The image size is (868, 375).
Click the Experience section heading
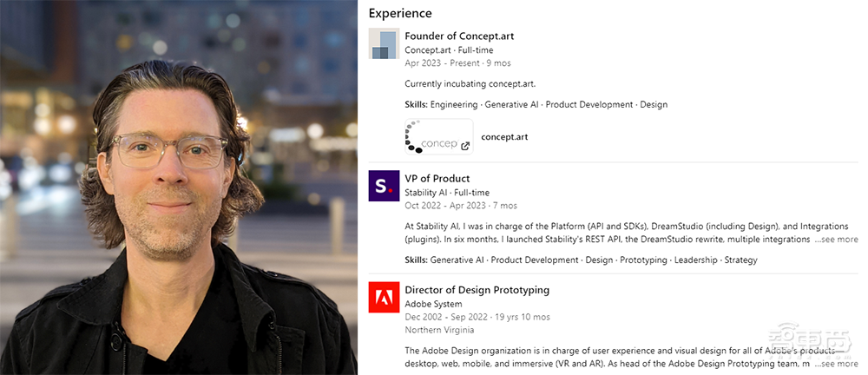399,13
